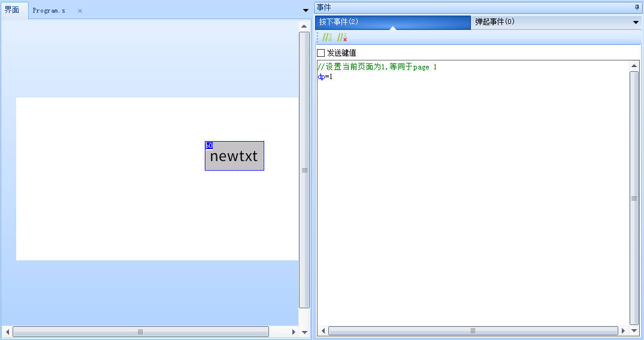Click the design canvas scroll-up arrow
The image size is (644, 340).
[x=304, y=26]
